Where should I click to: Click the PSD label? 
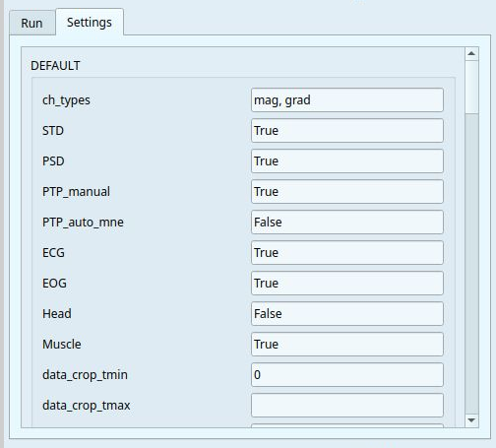coord(53,161)
